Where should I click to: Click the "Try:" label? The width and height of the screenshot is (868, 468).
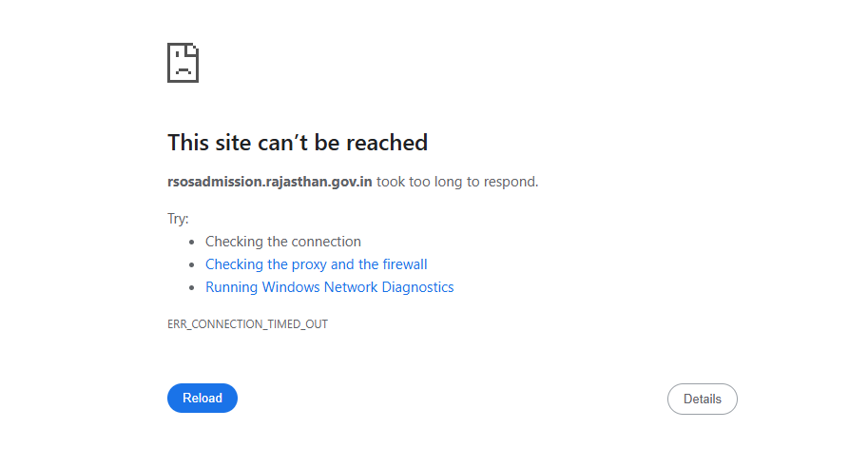(178, 219)
